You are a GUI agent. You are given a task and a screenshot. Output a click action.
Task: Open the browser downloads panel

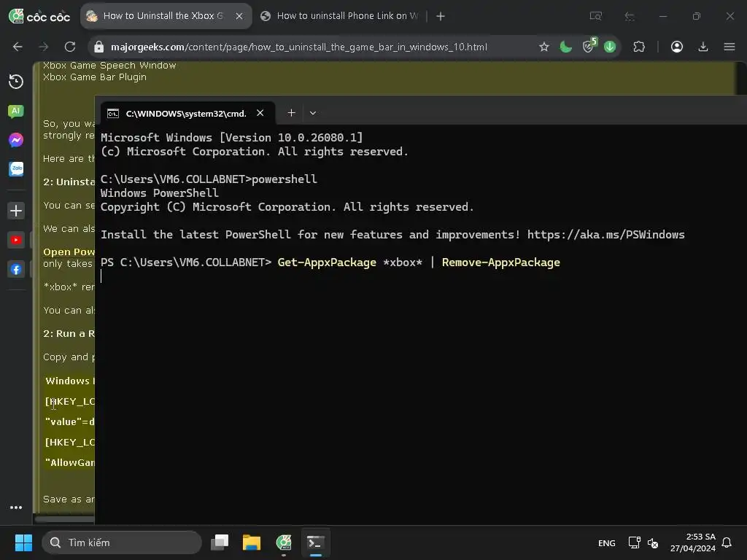point(703,47)
